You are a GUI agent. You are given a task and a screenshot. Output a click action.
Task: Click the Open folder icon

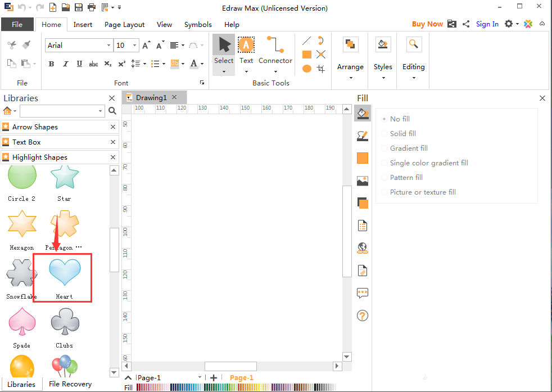pos(65,7)
